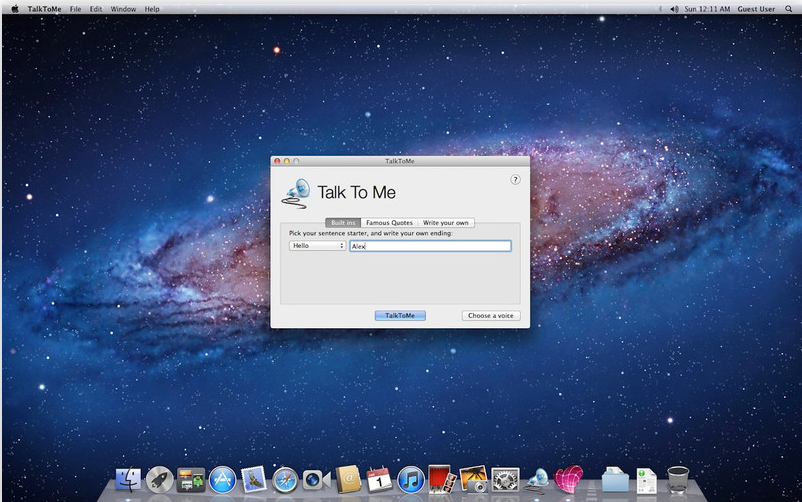Image resolution: width=802 pixels, height=502 pixels.
Task: Launch iTunes music note icon
Action: [x=411, y=480]
